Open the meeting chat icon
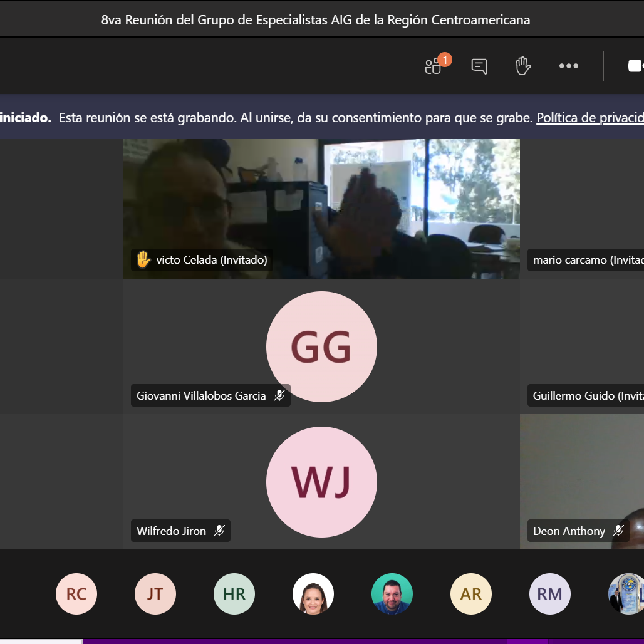The height and width of the screenshot is (644, 644). pos(479,66)
